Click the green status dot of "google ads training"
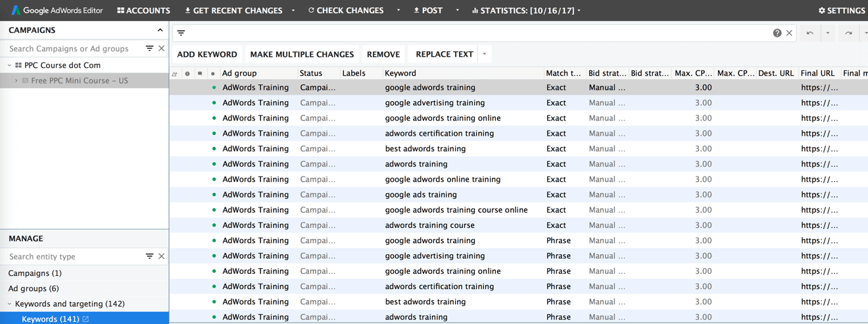Viewport: 868px width, 324px height. 214,195
